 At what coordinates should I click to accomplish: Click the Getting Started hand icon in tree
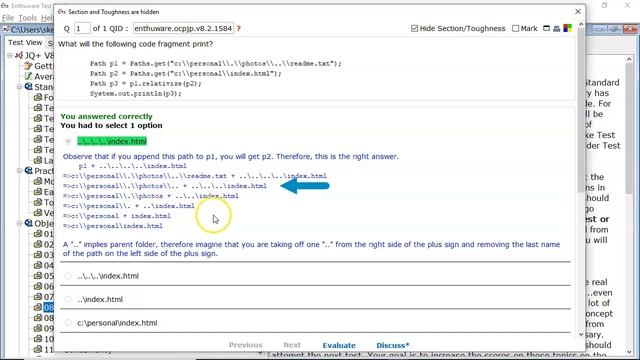pos(28,66)
